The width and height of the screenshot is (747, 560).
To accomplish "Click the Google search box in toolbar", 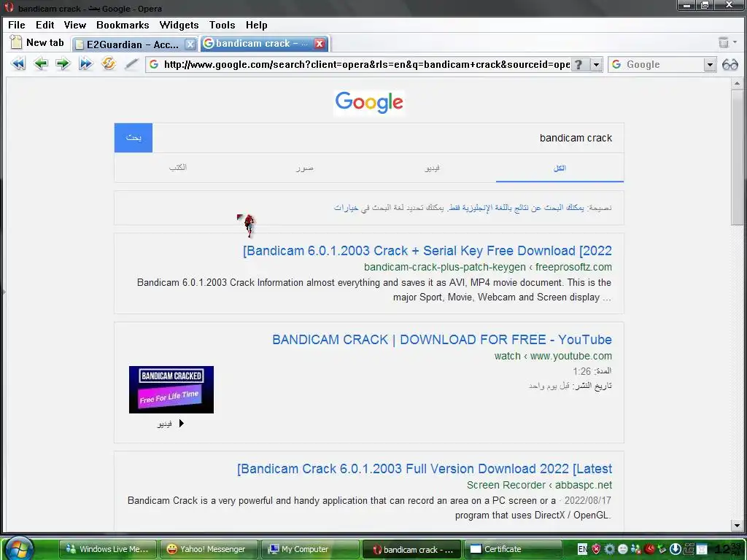I will click(664, 64).
